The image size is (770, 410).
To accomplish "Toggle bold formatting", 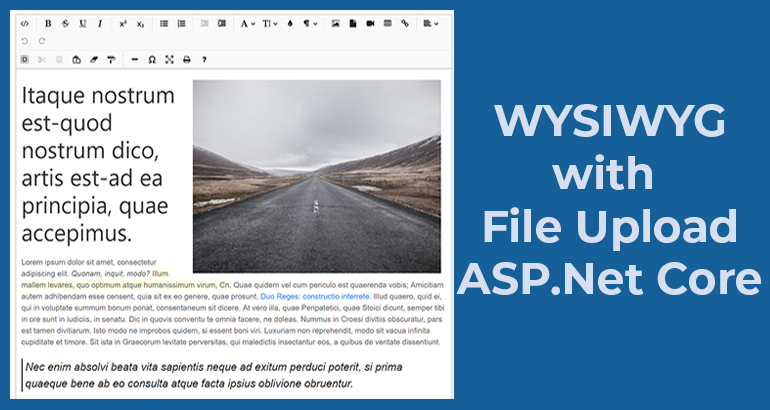I will coord(48,24).
